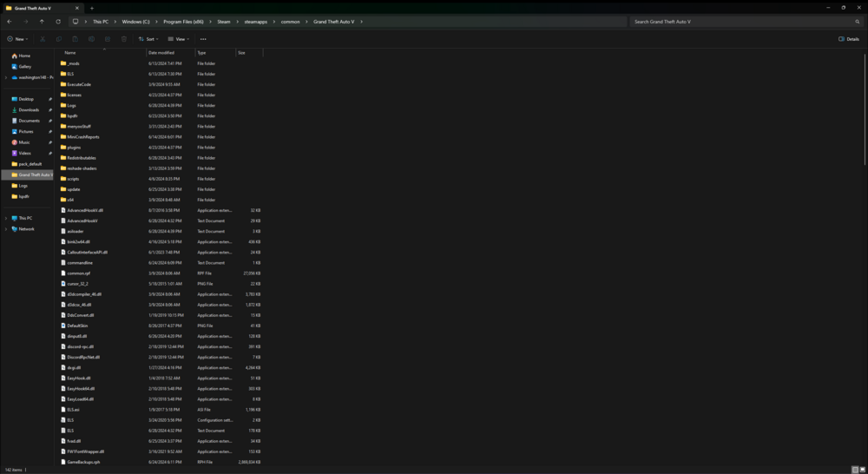
Task: Add a new tab with the plus icon
Action: click(x=92, y=9)
